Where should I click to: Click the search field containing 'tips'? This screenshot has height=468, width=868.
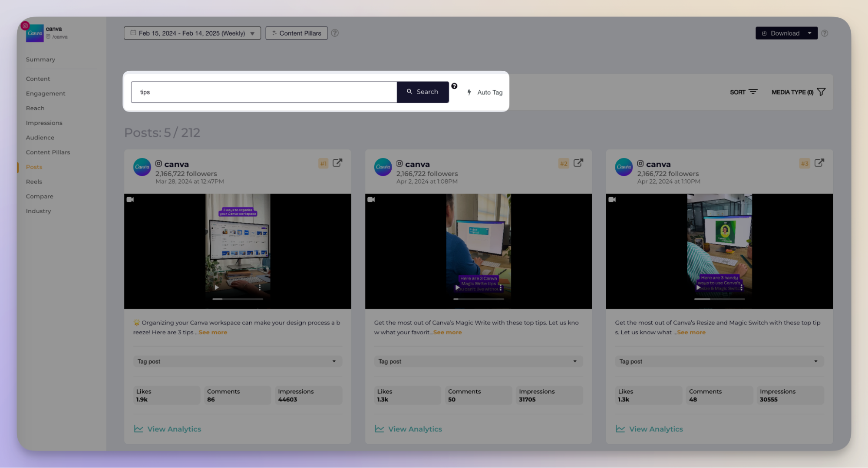click(264, 92)
